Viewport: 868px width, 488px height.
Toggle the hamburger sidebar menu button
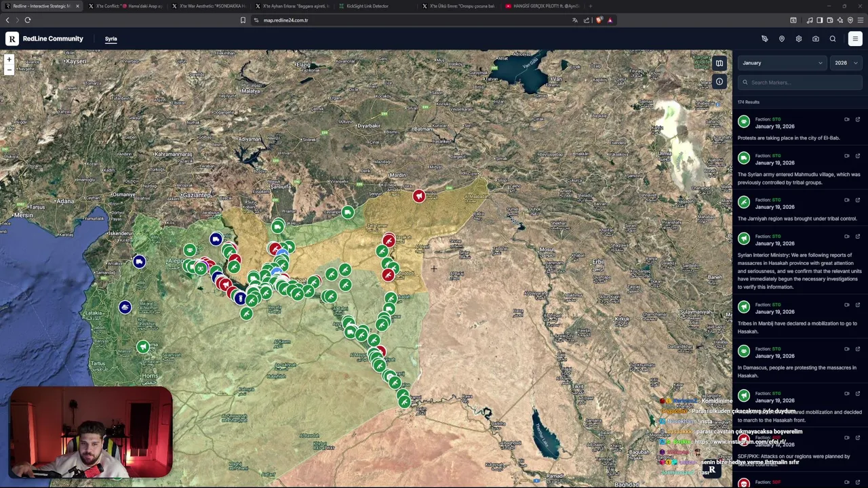(x=855, y=39)
